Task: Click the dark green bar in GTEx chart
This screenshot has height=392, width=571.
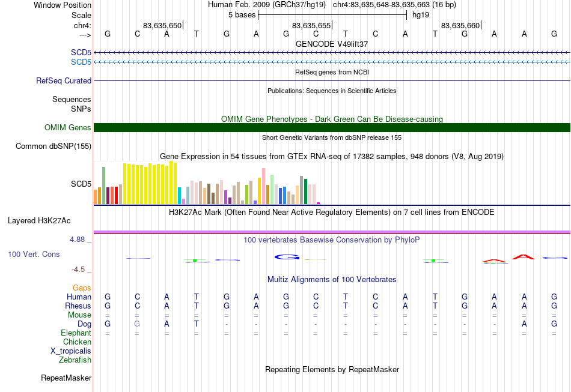Action: click(x=305, y=191)
